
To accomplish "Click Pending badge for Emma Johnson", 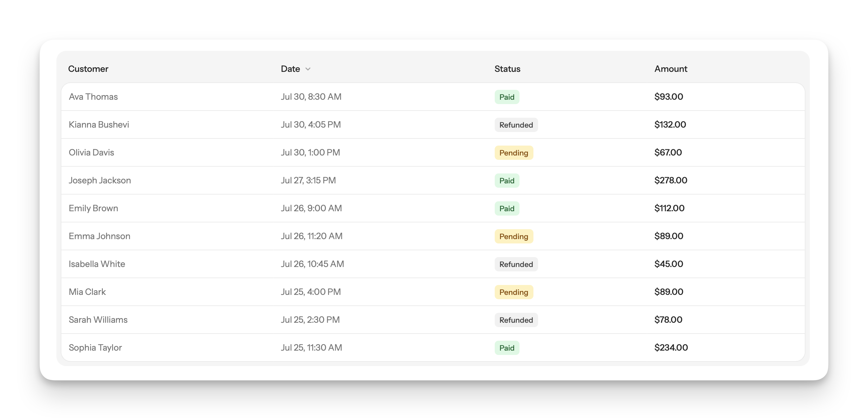I will click(x=514, y=236).
